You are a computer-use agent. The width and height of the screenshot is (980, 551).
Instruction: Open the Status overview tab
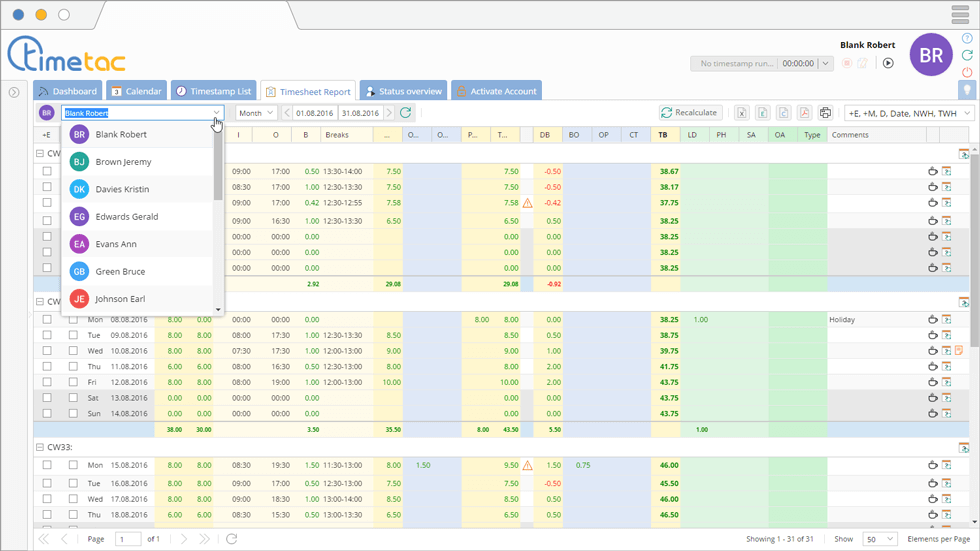pyautogui.click(x=403, y=91)
